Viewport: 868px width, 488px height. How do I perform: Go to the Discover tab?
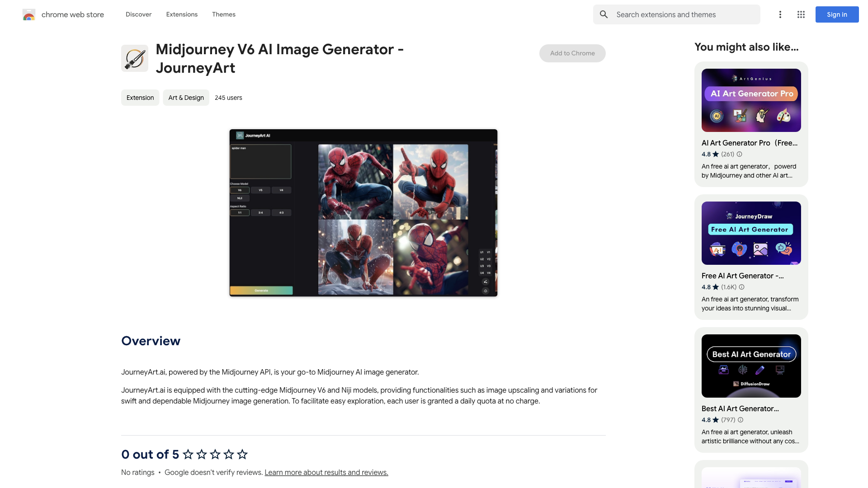pyautogui.click(x=138, y=14)
